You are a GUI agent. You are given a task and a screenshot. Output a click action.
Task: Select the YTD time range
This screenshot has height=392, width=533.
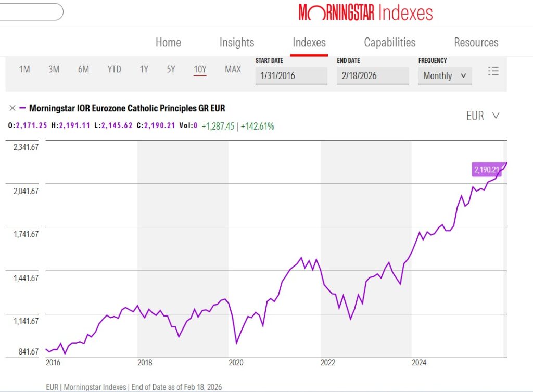point(114,69)
